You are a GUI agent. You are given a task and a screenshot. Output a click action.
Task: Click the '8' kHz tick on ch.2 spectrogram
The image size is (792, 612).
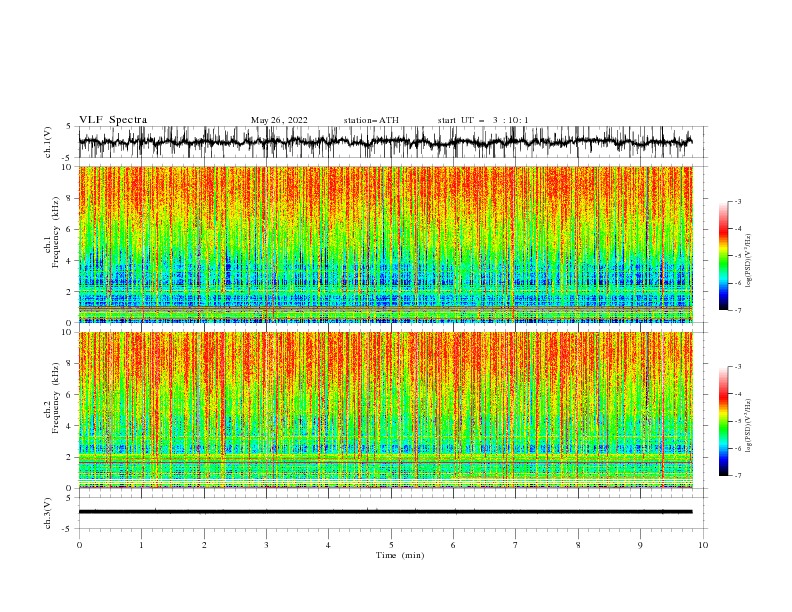pyautogui.click(x=71, y=364)
